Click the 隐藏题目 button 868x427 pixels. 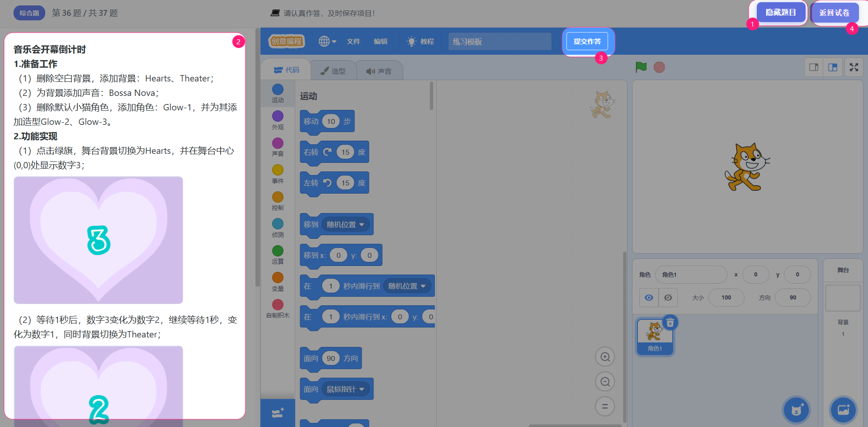(x=781, y=13)
